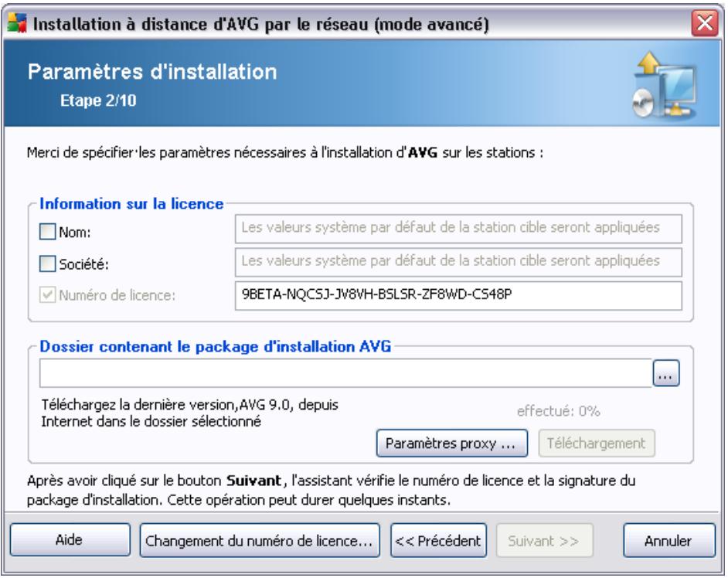Click the Téléchargement button
Image resolution: width=728 pixels, height=578 pixels.
pyautogui.click(x=597, y=444)
